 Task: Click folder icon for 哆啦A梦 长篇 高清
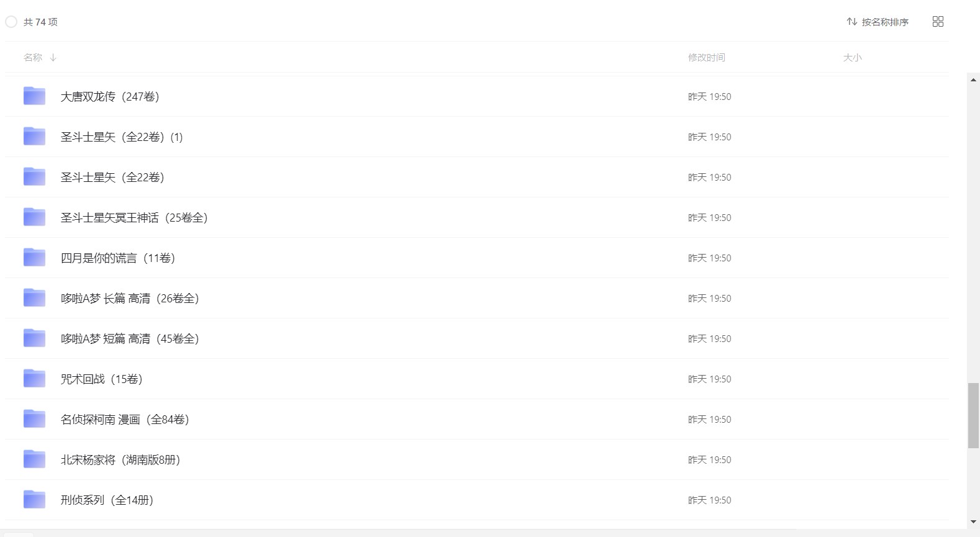pos(34,298)
